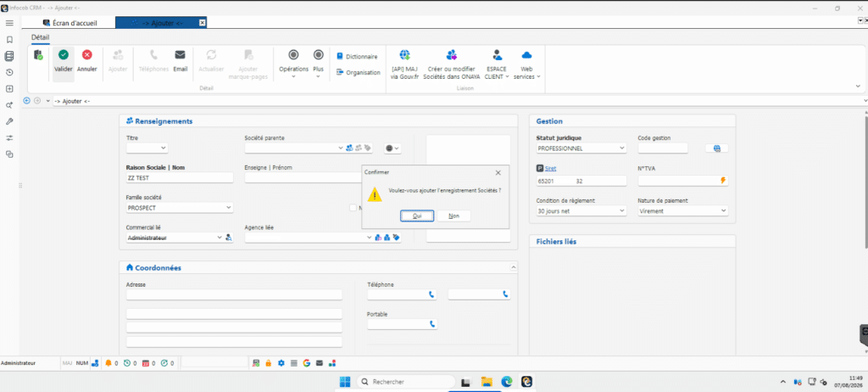This screenshot has height=392, width=868.
Task: Expand the Agence liée dropdown
Action: (370, 238)
